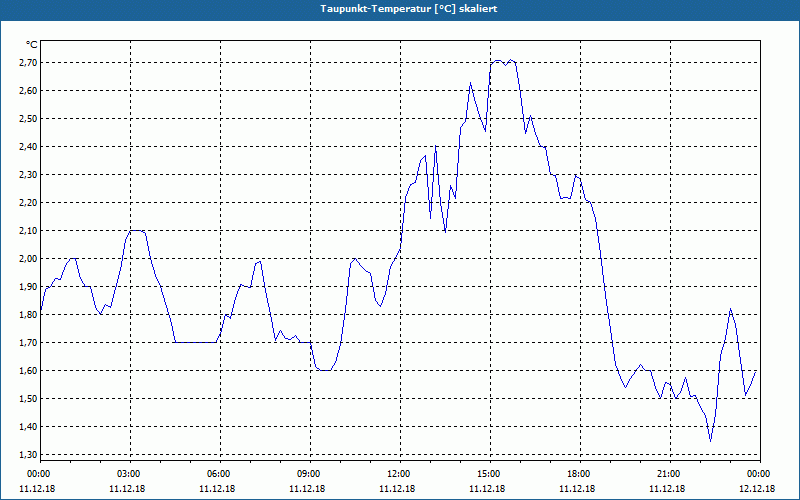Pick the 2,30 y-axis tick label
This screenshot has height=500, width=800.
[28, 175]
